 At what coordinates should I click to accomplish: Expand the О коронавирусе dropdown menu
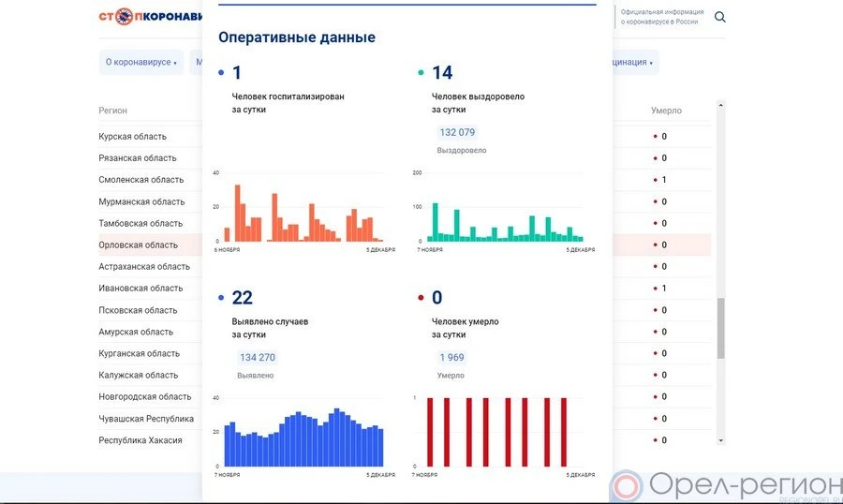(x=140, y=62)
